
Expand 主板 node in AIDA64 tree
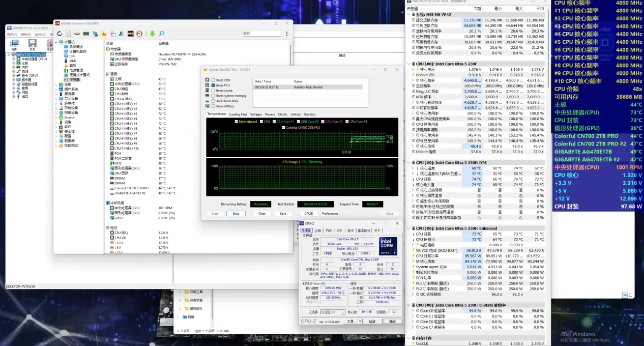click(x=56, y=84)
